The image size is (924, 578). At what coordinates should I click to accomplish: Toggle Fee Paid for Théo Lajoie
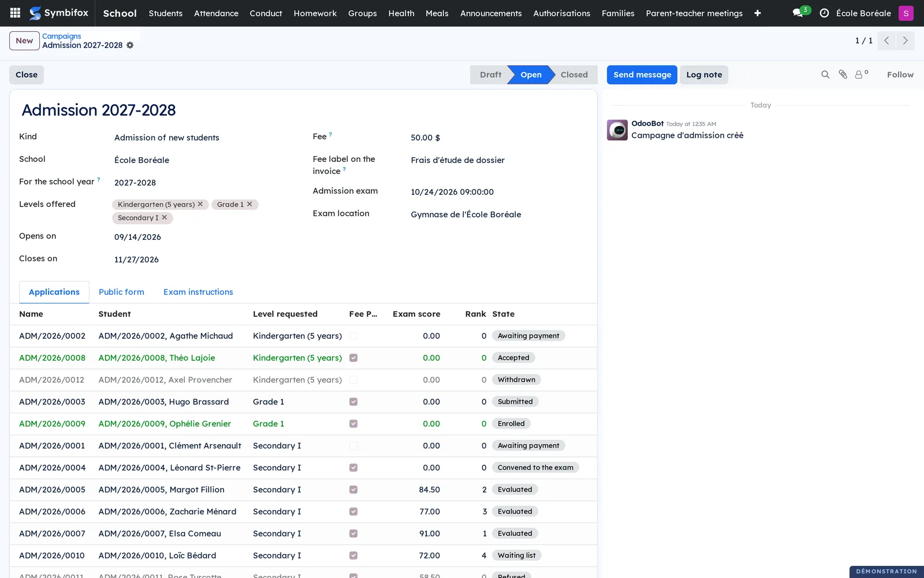click(x=353, y=358)
